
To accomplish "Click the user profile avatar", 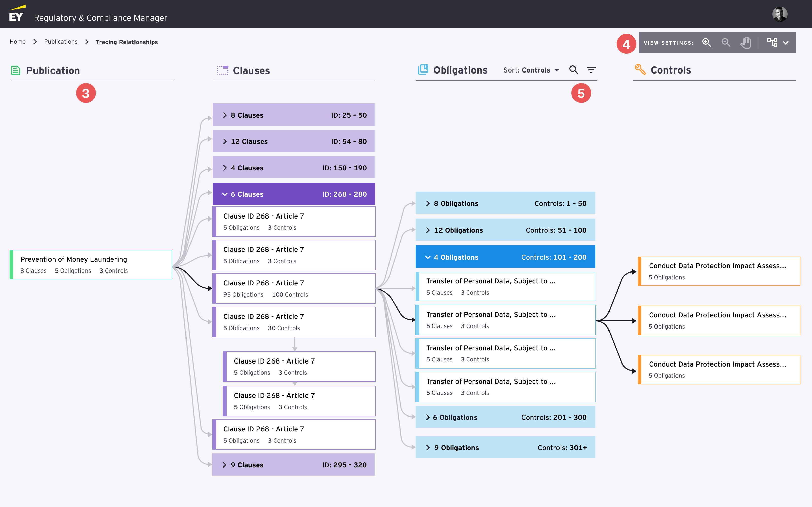I will tap(780, 14).
